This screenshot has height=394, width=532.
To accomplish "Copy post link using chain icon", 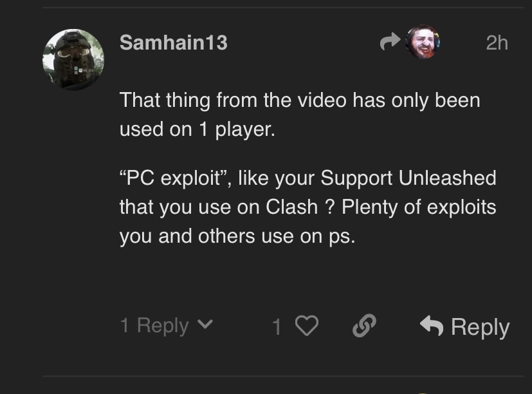I will pyautogui.click(x=364, y=326).
